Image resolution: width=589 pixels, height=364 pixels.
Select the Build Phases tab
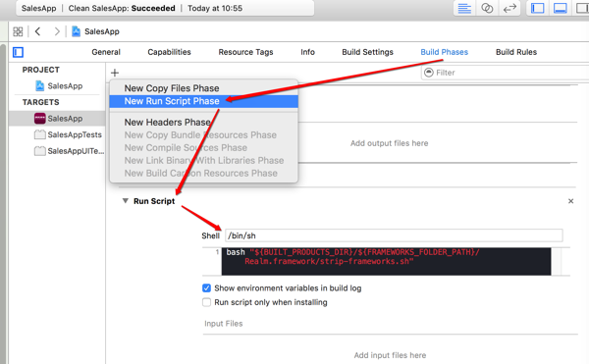pos(445,52)
